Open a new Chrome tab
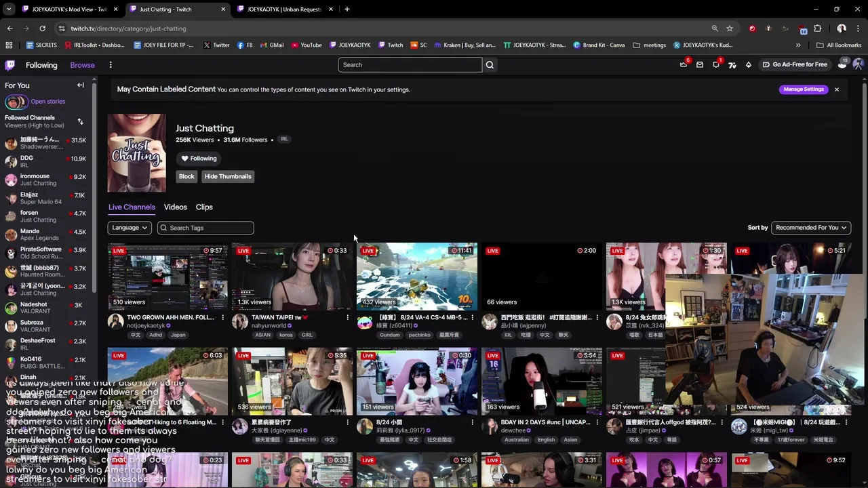Viewport: 868px width, 488px height. [x=347, y=9]
